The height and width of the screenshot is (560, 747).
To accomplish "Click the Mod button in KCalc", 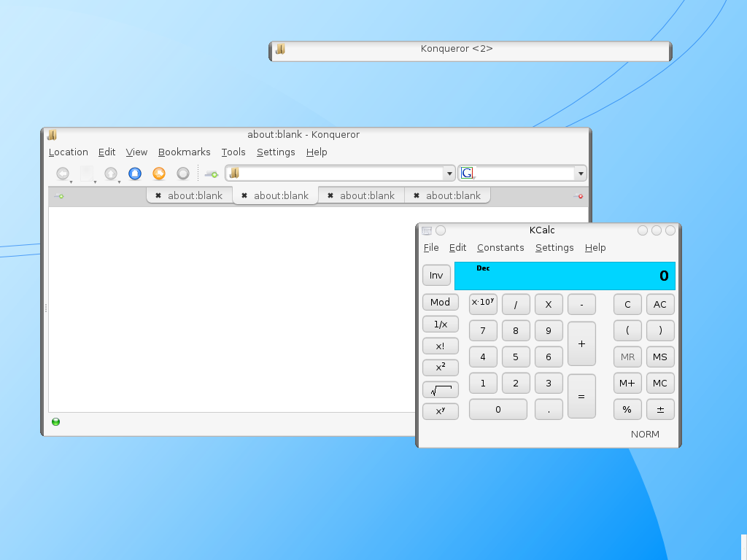I will [x=440, y=303].
